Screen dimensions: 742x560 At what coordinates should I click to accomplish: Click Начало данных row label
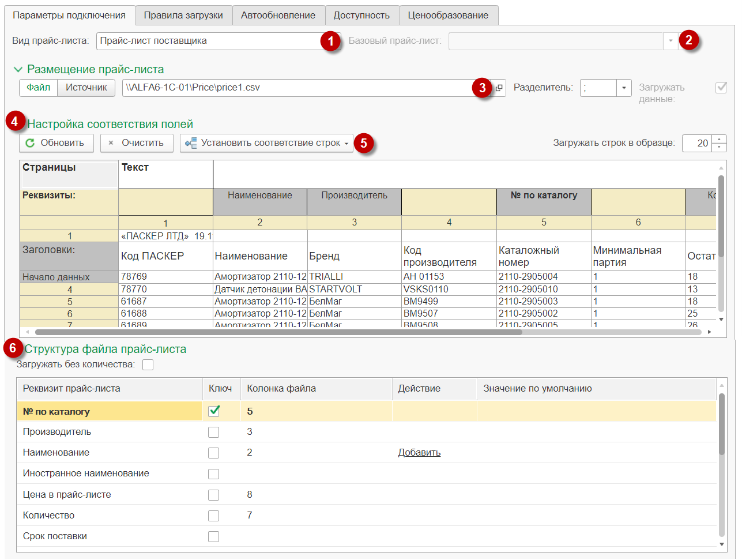[x=69, y=277]
